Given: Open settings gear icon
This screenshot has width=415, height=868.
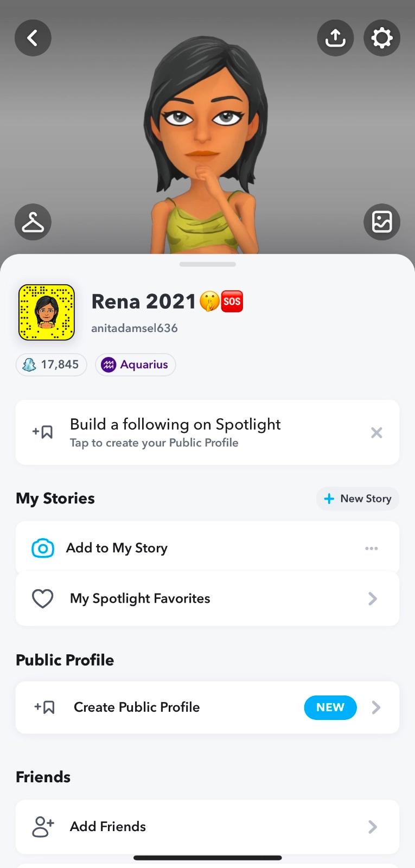Looking at the screenshot, I should [382, 38].
